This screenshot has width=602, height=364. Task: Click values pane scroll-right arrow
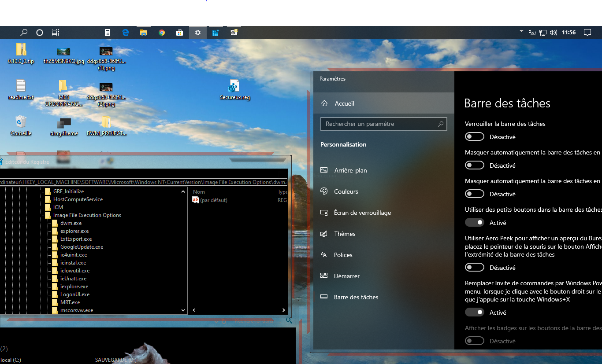point(284,310)
